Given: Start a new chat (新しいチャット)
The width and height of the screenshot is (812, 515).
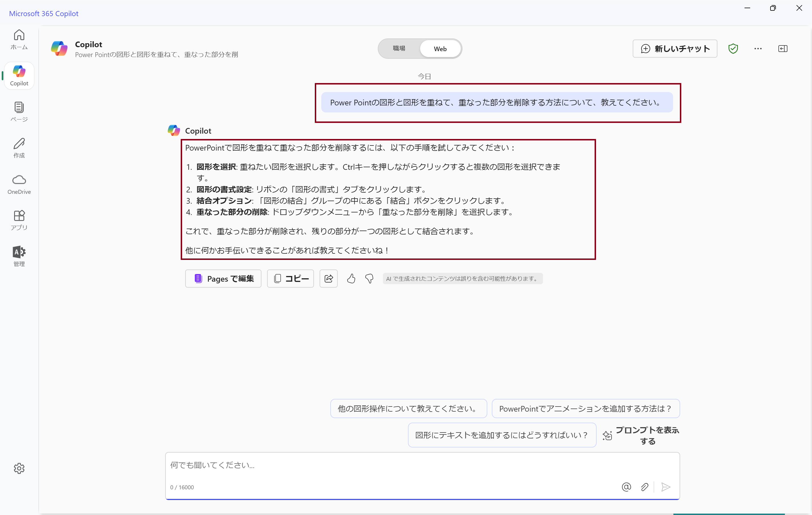Looking at the screenshot, I should click(675, 49).
